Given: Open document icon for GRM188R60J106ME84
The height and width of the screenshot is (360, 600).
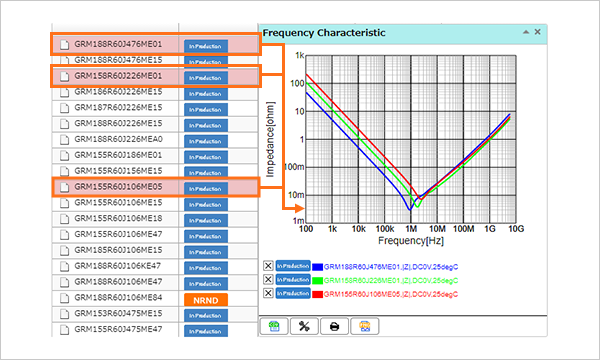Looking at the screenshot, I should 64,298.
